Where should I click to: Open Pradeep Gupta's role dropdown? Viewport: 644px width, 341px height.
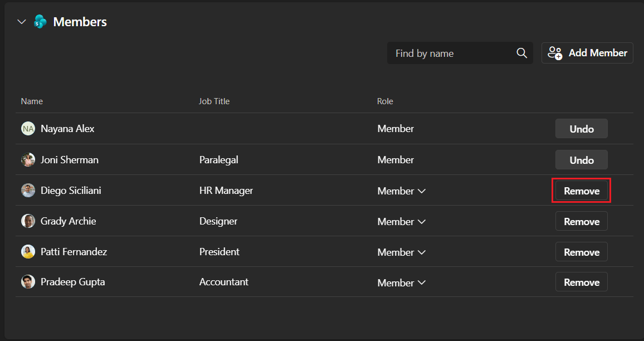(x=401, y=282)
